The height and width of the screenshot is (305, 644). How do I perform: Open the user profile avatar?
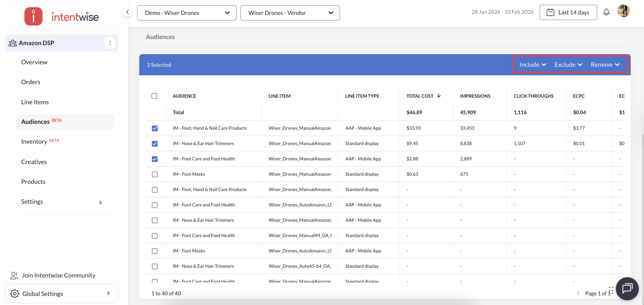tap(623, 11)
